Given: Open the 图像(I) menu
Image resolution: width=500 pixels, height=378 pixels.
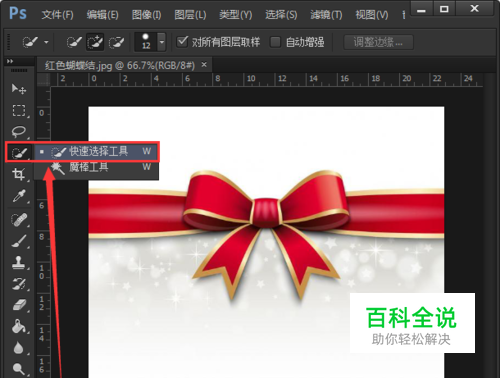Looking at the screenshot, I should coord(146,15).
